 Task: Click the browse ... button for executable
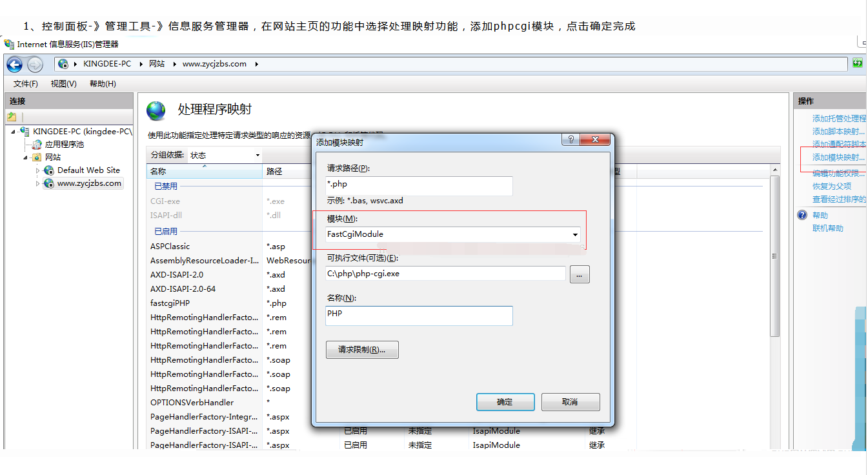pyautogui.click(x=580, y=274)
